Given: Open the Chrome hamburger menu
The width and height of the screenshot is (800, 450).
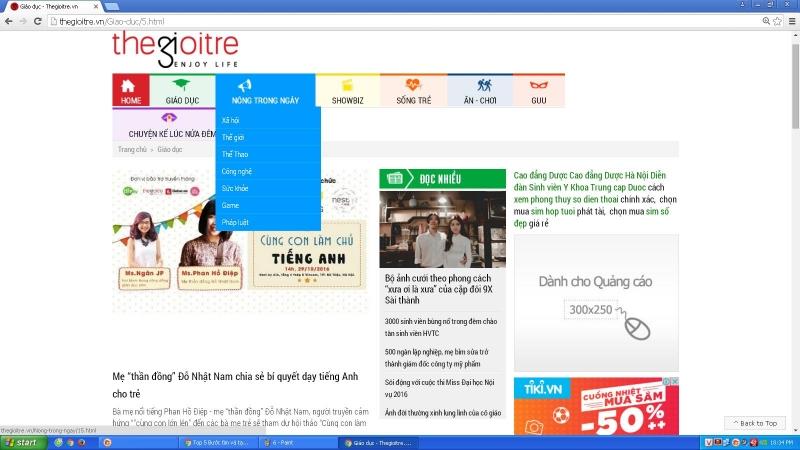Looking at the screenshot, I should pyautogui.click(x=790, y=21).
